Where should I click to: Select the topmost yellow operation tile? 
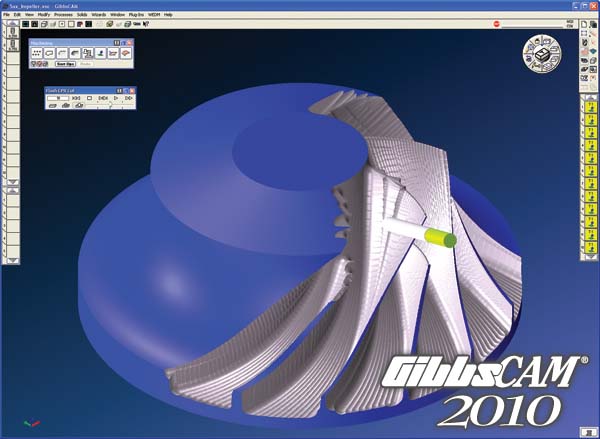coord(590,107)
